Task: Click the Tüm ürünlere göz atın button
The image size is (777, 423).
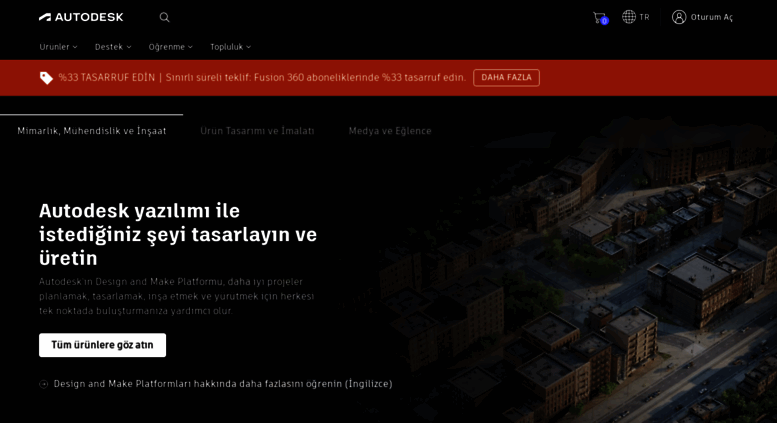Action: (103, 345)
